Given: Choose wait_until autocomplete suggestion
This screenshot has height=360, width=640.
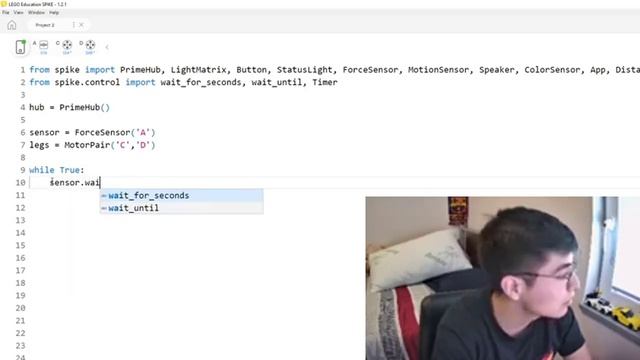Looking at the screenshot, I should [182, 208].
